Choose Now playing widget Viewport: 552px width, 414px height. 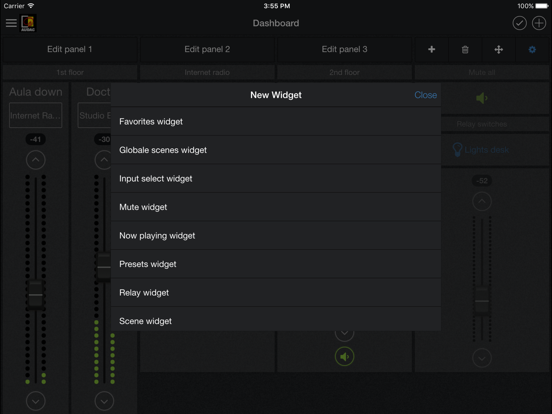click(x=276, y=236)
